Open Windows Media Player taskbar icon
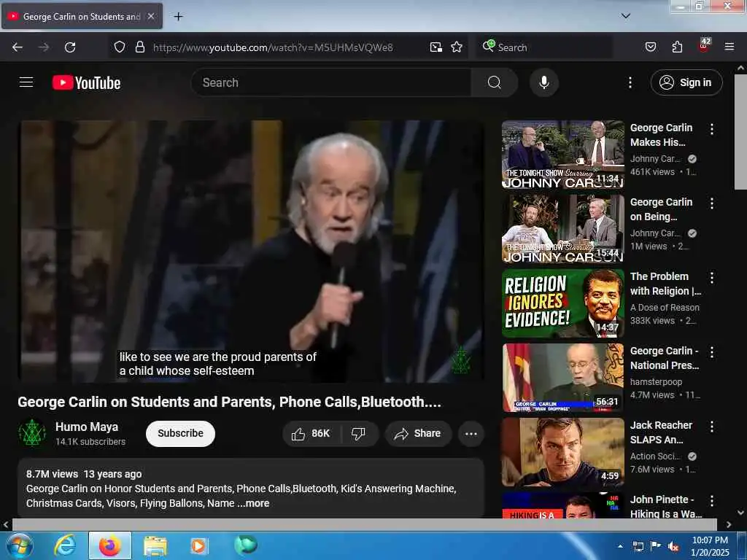747x560 pixels. (x=198, y=545)
